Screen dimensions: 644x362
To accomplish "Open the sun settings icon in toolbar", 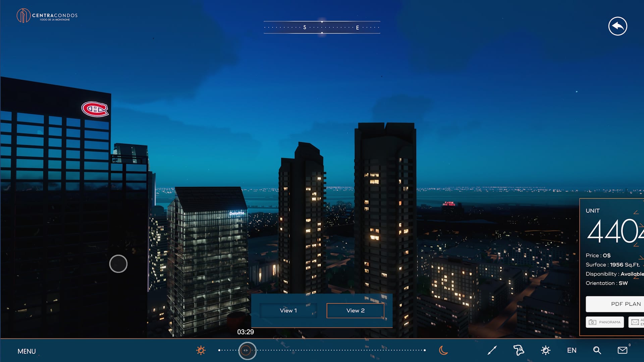I will tap(546, 350).
